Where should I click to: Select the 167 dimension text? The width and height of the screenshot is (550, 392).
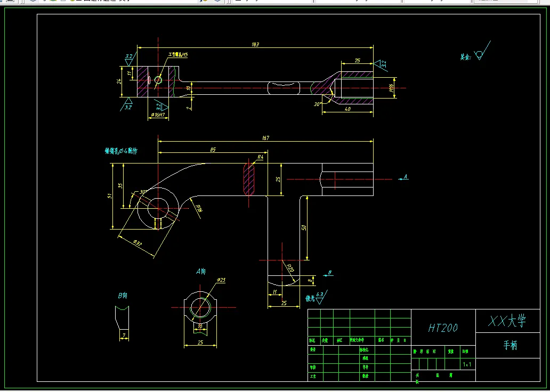point(265,138)
